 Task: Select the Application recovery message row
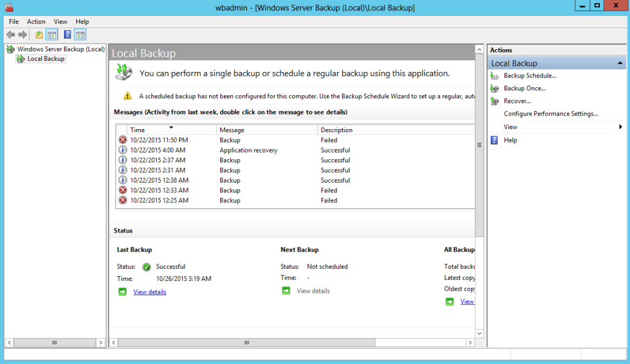tap(248, 150)
